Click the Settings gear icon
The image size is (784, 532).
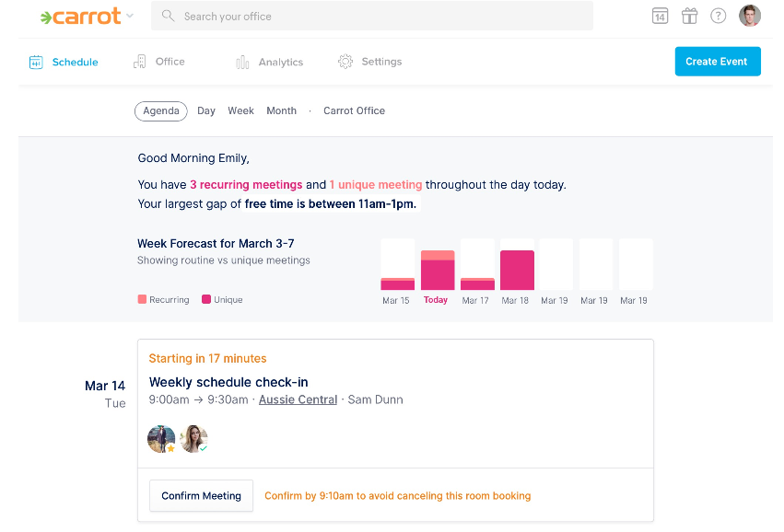(x=345, y=62)
